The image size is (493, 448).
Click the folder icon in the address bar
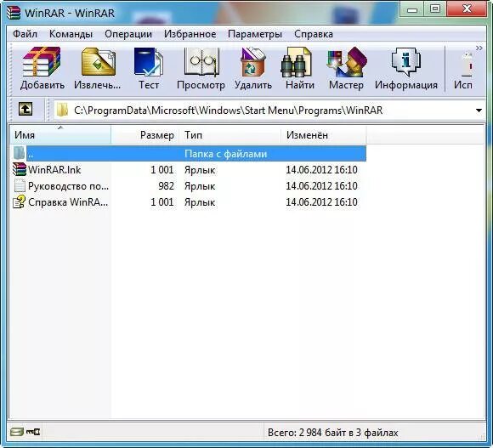(x=62, y=110)
